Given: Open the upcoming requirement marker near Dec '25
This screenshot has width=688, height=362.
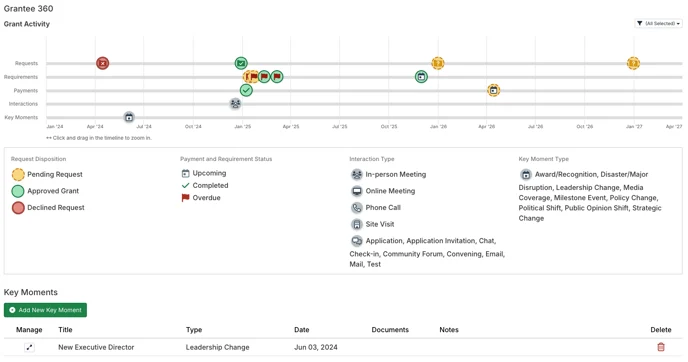Looking at the screenshot, I should pos(421,77).
